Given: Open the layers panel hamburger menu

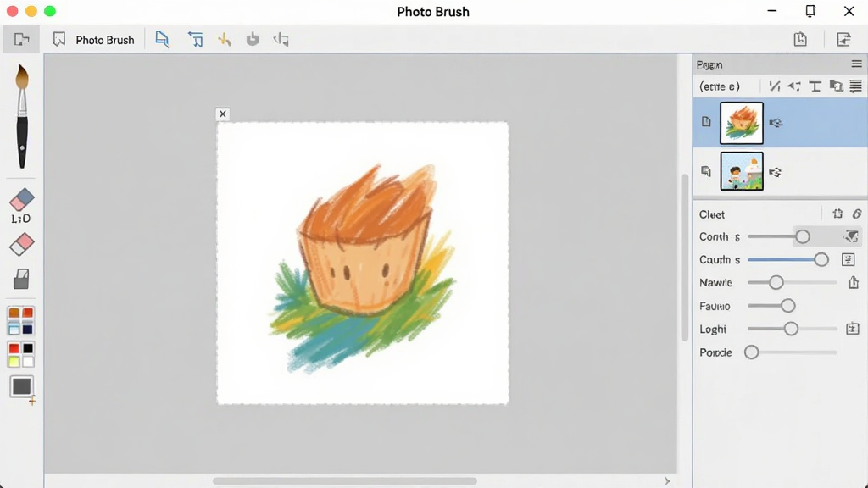Looking at the screenshot, I should pos(856,64).
